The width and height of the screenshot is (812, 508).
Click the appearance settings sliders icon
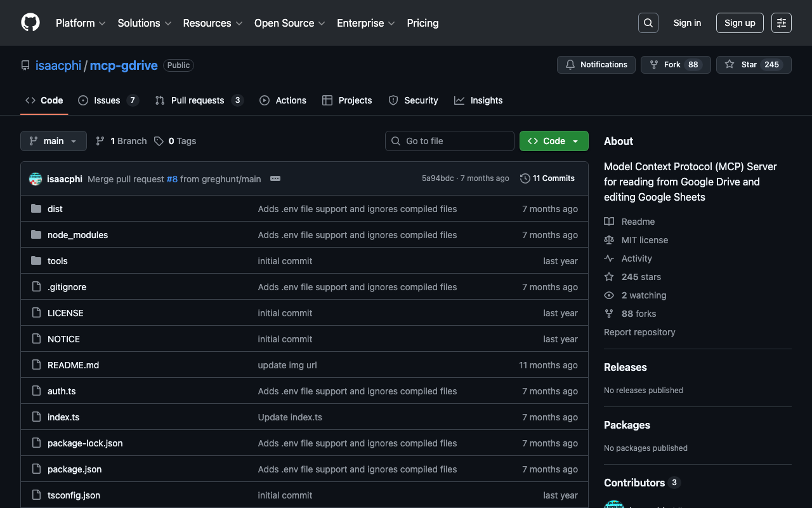coord(781,23)
